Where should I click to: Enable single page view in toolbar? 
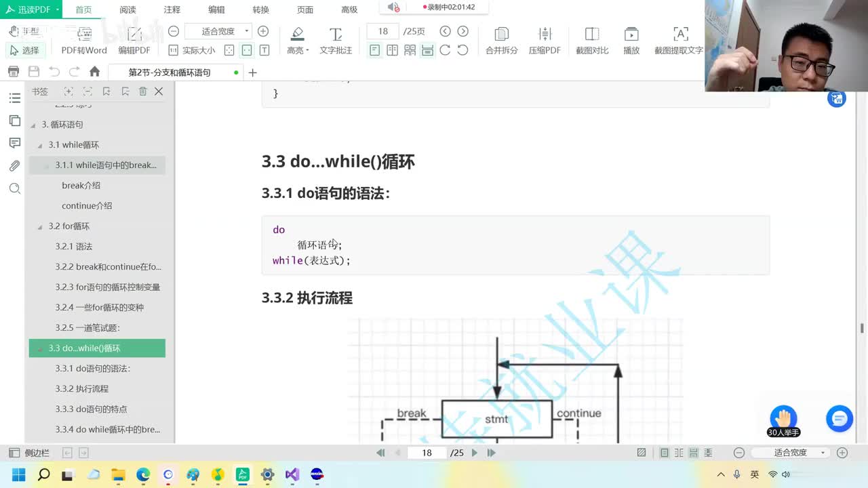[375, 50]
